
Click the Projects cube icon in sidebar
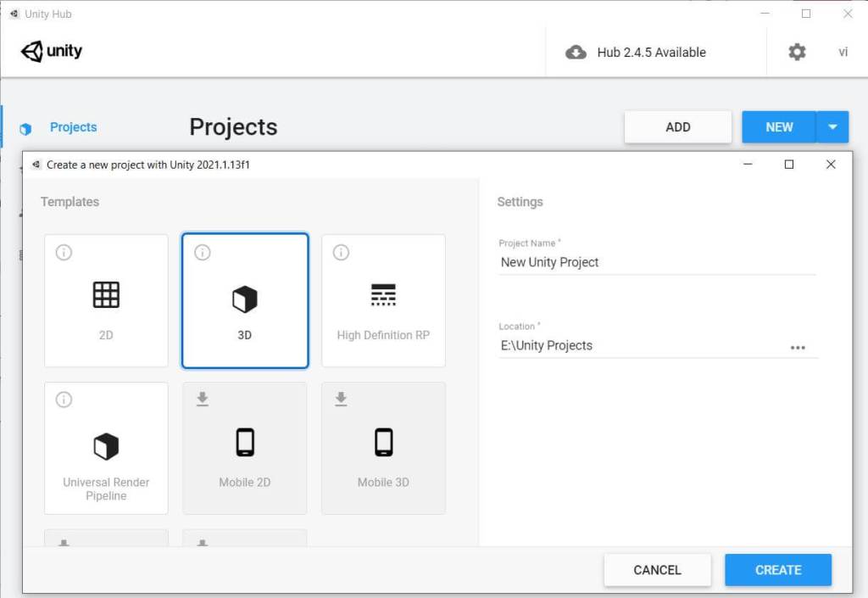(25, 129)
